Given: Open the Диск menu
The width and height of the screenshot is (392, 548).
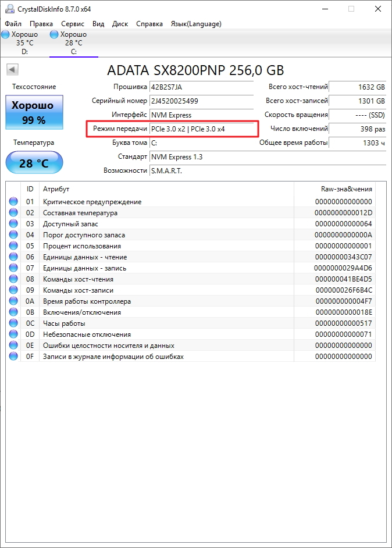Looking at the screenshot, I should [120, 24].
